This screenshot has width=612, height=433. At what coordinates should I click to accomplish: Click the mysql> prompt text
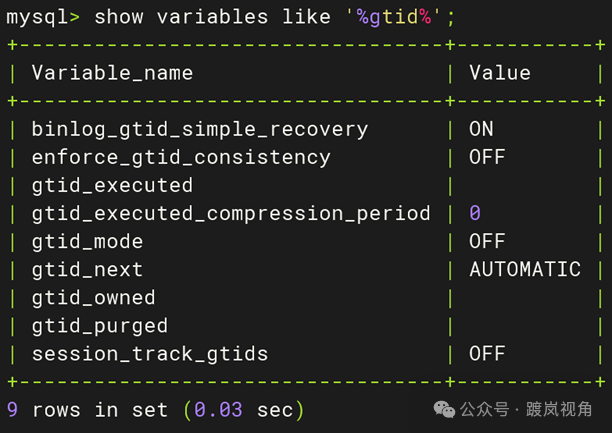43,18
